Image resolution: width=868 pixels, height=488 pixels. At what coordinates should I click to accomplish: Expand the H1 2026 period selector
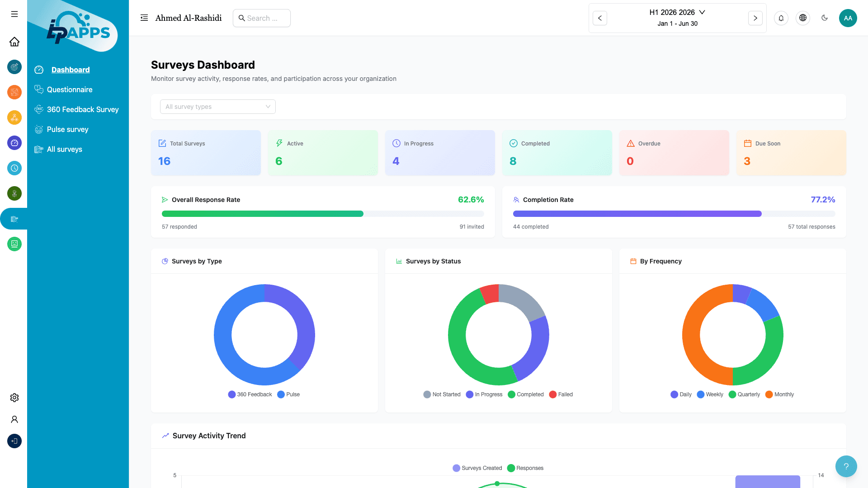coord(677,12)
